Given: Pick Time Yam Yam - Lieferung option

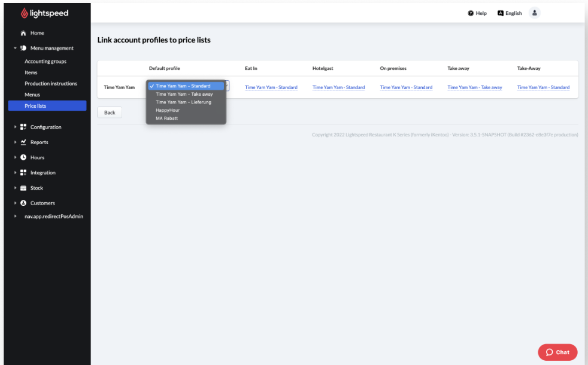Looking at the screenshot, I should [183, 102].
